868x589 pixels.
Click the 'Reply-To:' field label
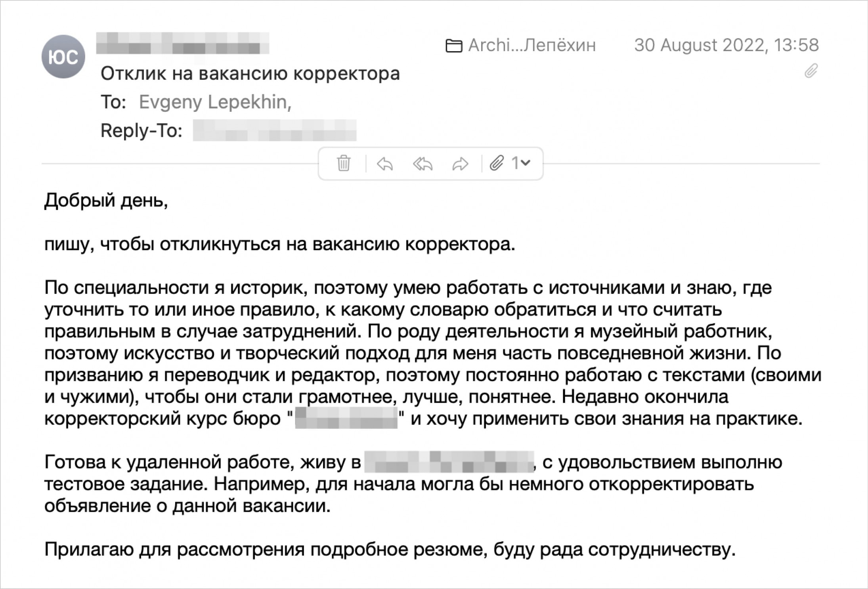tap(141, 130)
